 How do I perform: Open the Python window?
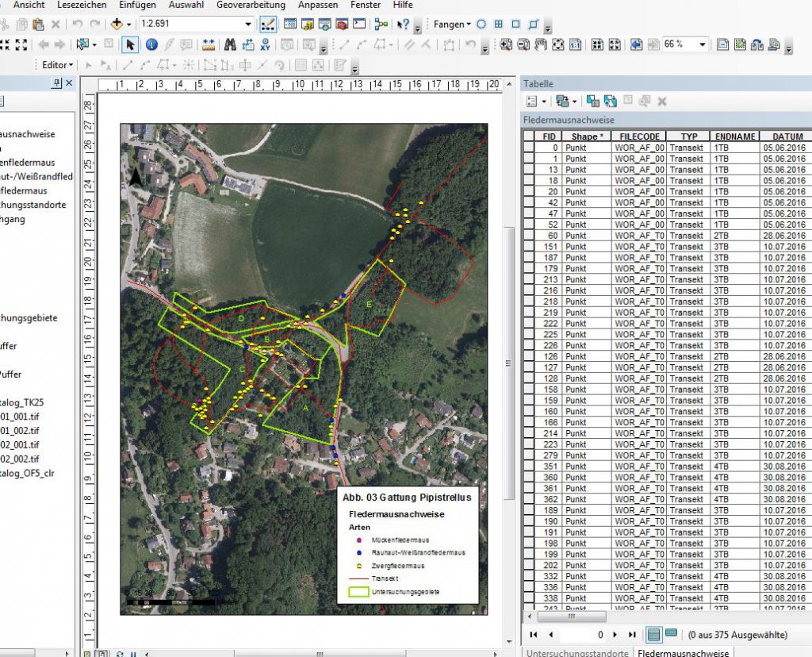pos(359,25)
